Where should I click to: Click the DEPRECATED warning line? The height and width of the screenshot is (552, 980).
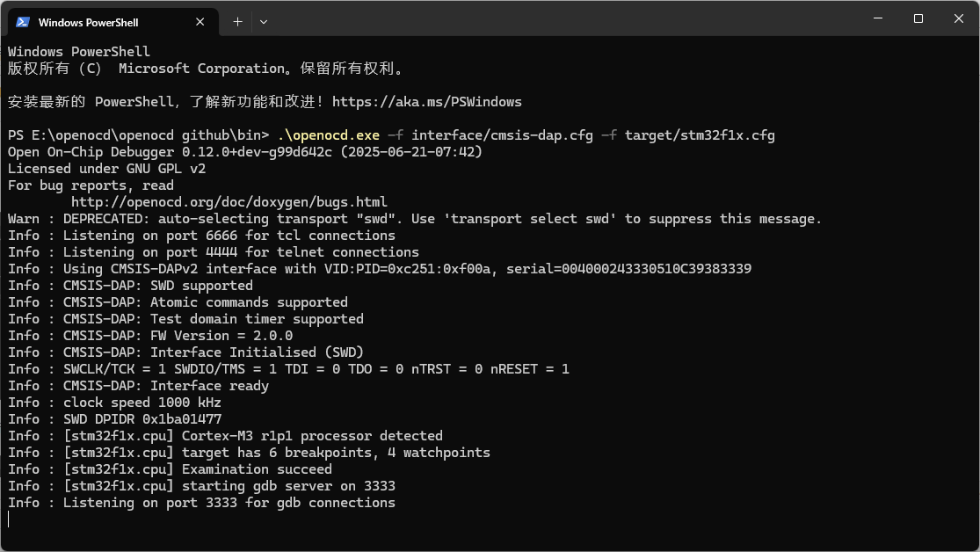tap(414, 219)
